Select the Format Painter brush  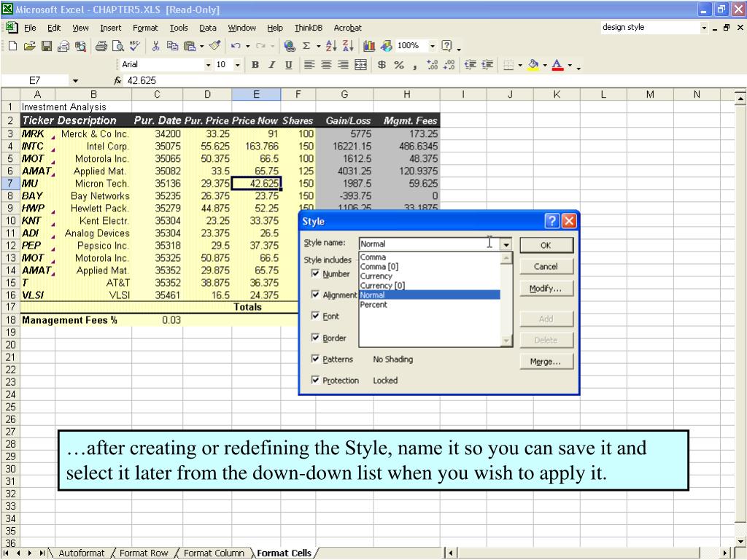tap(215, 46)
